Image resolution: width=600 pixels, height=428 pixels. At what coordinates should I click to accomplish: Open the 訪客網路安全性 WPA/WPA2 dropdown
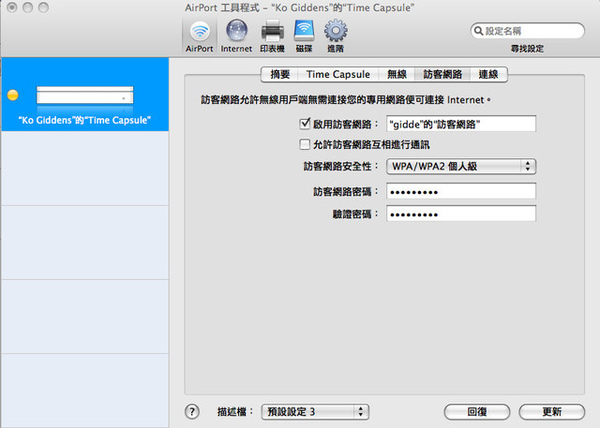(461, 167)
